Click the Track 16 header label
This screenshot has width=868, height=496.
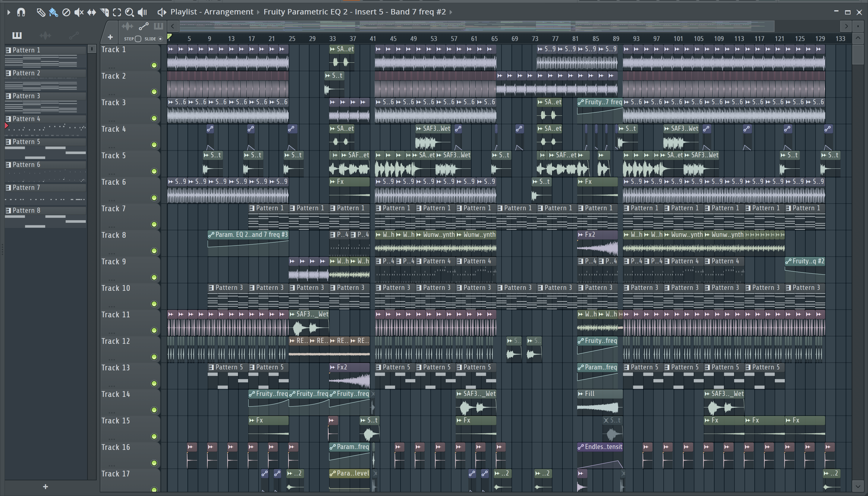pos(116,447)
